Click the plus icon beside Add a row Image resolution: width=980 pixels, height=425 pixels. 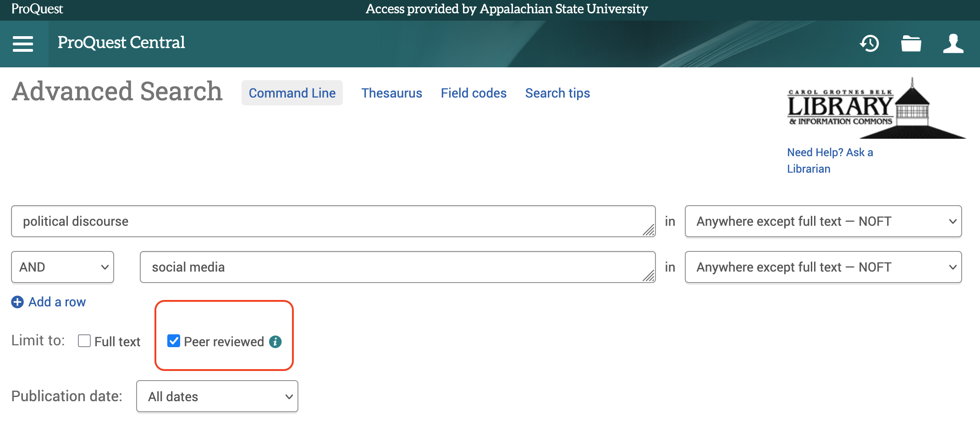pos(17,302)
